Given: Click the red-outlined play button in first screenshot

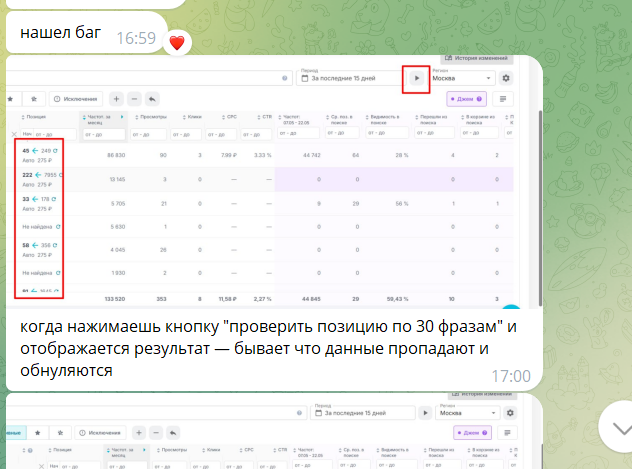Looking at the screenshot, I should click(x=416, y=78).
